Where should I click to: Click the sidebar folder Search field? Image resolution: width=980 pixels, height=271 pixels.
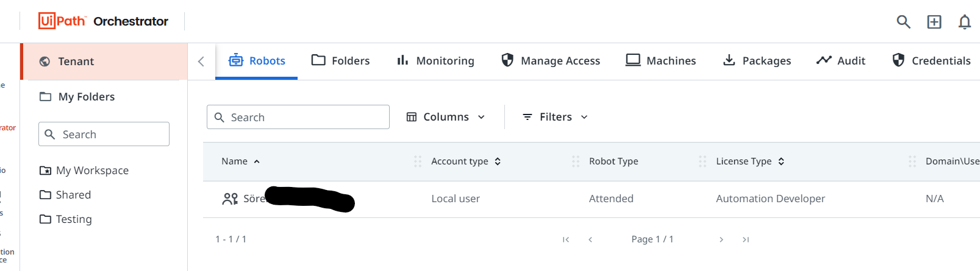pos(104,134)
